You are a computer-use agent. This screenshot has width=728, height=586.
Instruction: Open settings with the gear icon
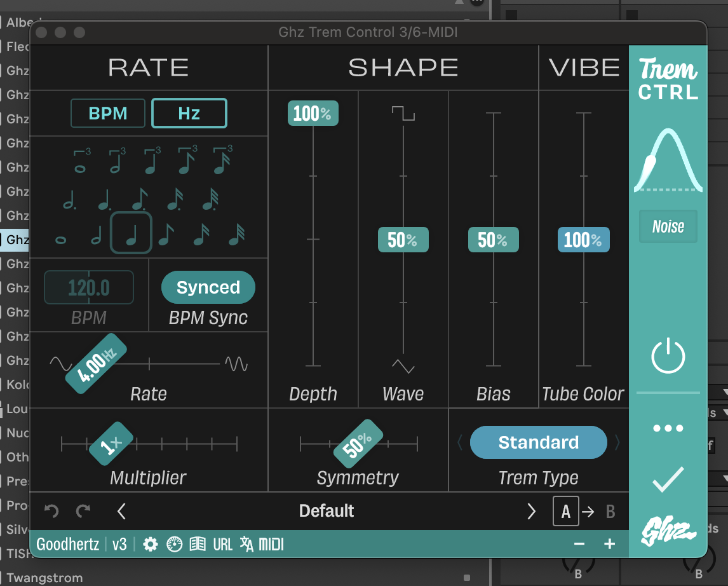point(150,544)
